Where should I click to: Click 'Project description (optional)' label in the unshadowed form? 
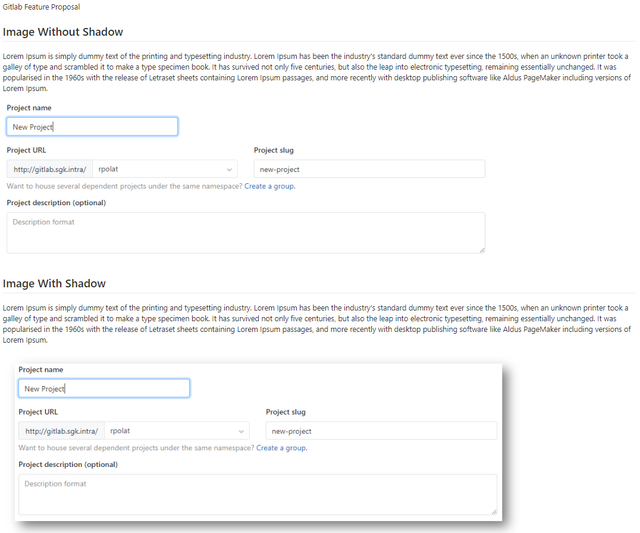(56, 203)
